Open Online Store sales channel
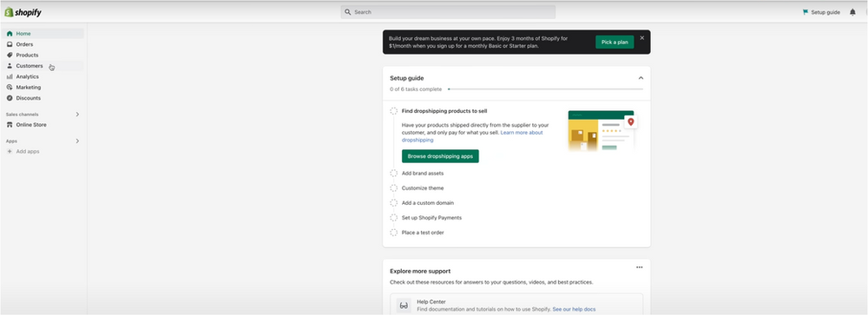 [x=43, y=125]
